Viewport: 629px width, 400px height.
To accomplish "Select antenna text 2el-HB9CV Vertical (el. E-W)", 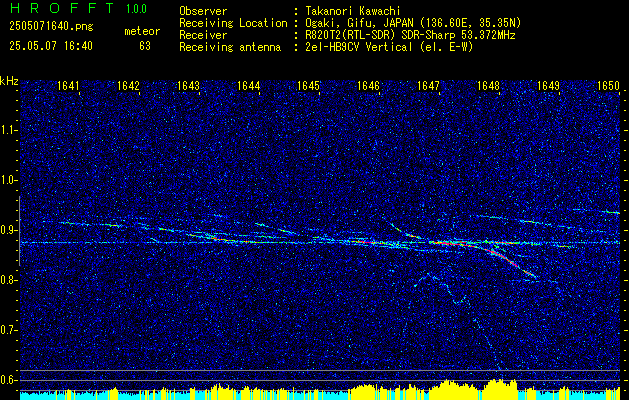I will pyautogui.click(x=389, y=47).
